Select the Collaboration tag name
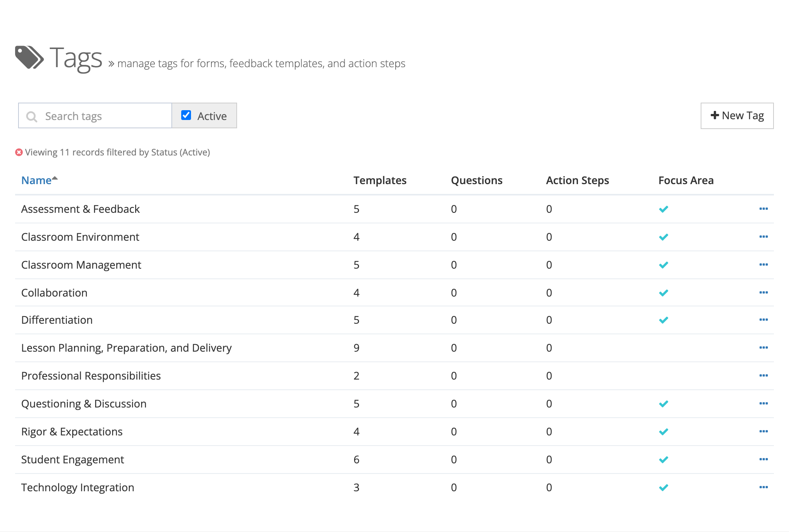This screenshot has width=789, height=532. pyautogui.click(x=54, y=293)
